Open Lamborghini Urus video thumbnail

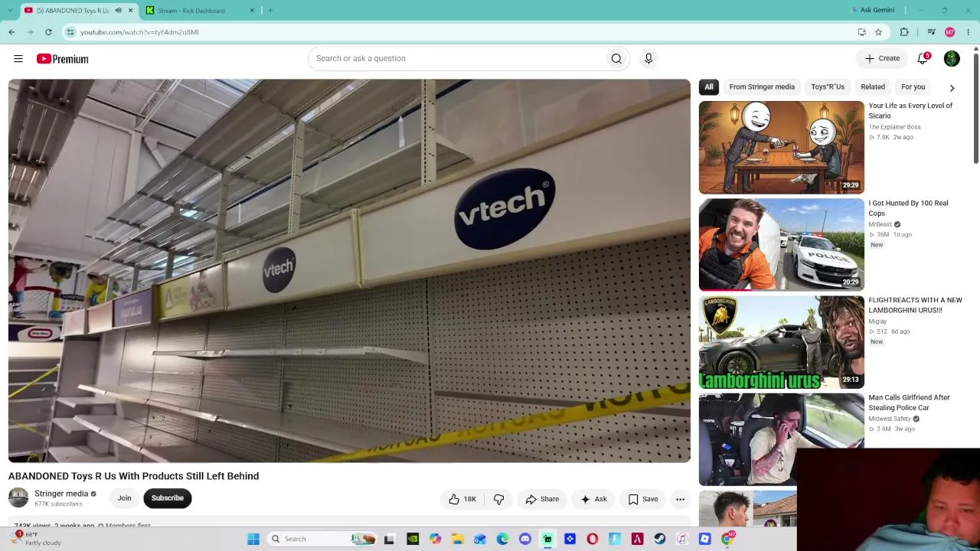point(781,342)
